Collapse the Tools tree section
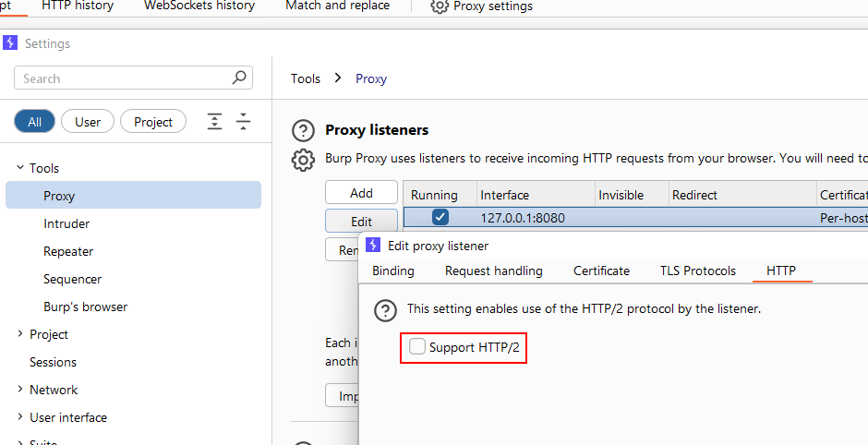Viewport: 868px width, 445px height. click(x=20, y=168)
